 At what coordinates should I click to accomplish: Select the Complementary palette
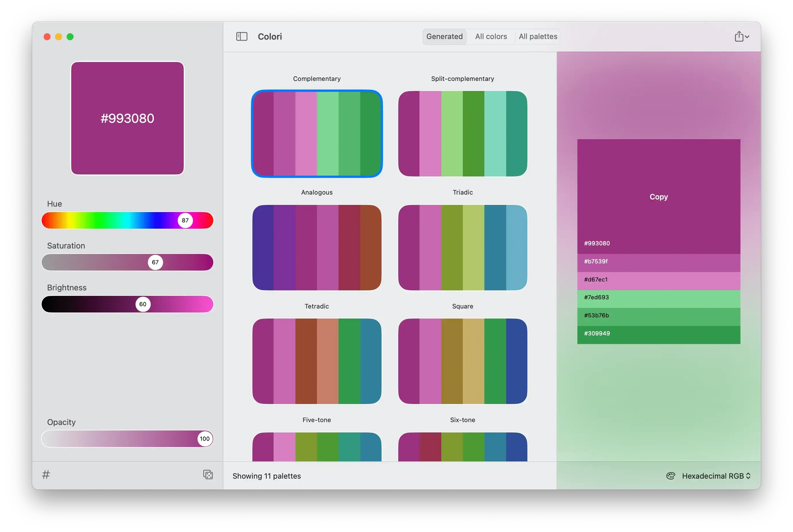pyautogui.click(x=316, y=133)
